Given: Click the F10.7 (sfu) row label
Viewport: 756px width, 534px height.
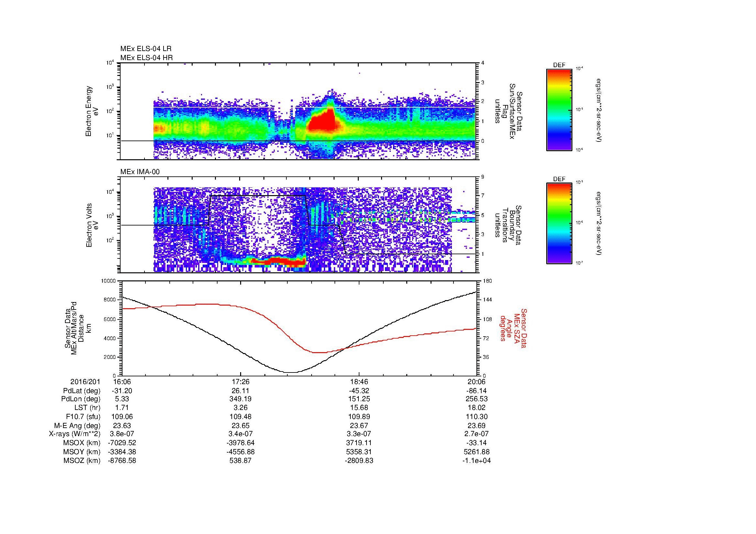Looking at the screenshot, I should pyautogui.click(x=83, y=416).
